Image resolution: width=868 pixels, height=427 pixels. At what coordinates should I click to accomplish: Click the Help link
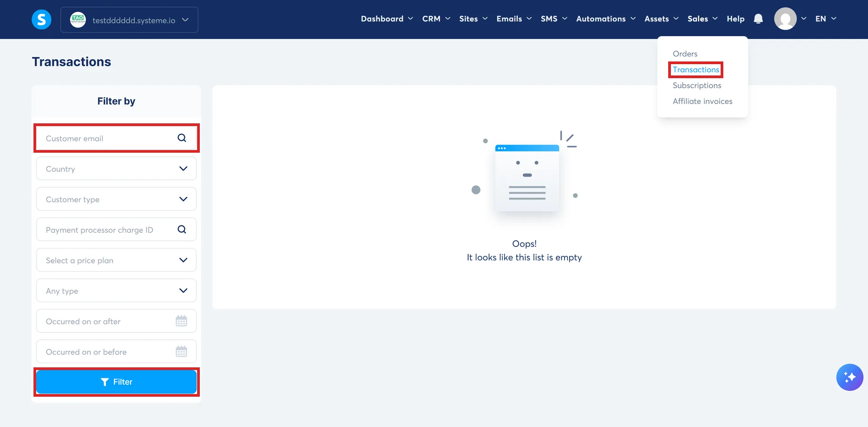pyautogui.click(x=736, y=19)
